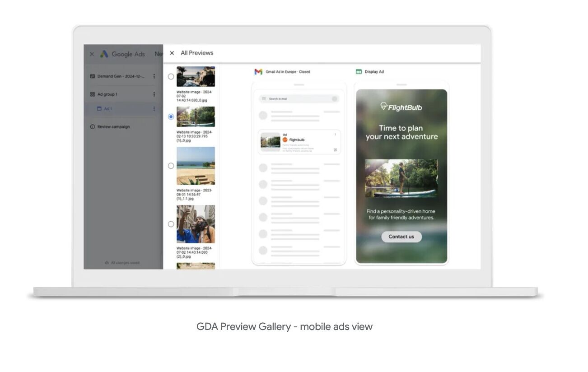The image size is (588, 372).
Task: Close the All Previews panel
Action: tap(172, 53)
